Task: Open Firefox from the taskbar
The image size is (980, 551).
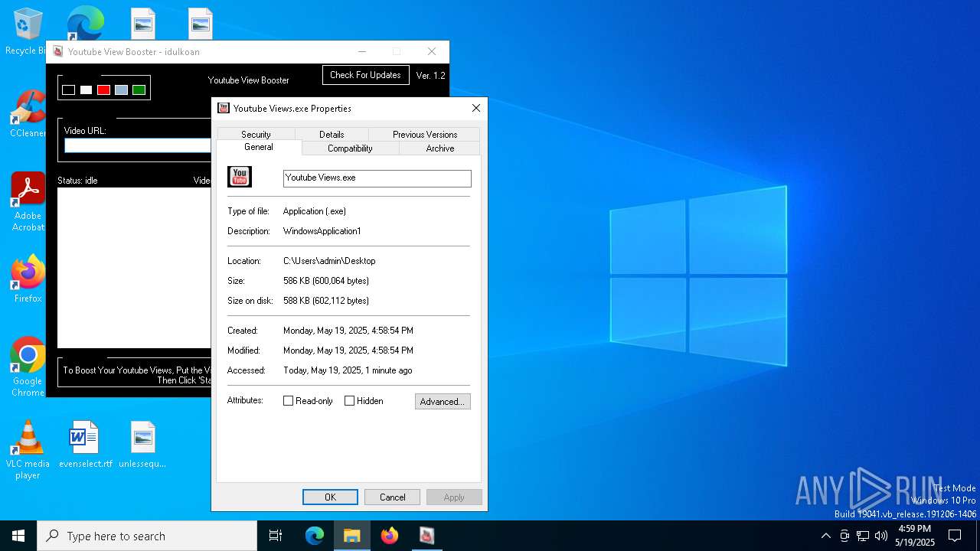Action: point(390,536)
